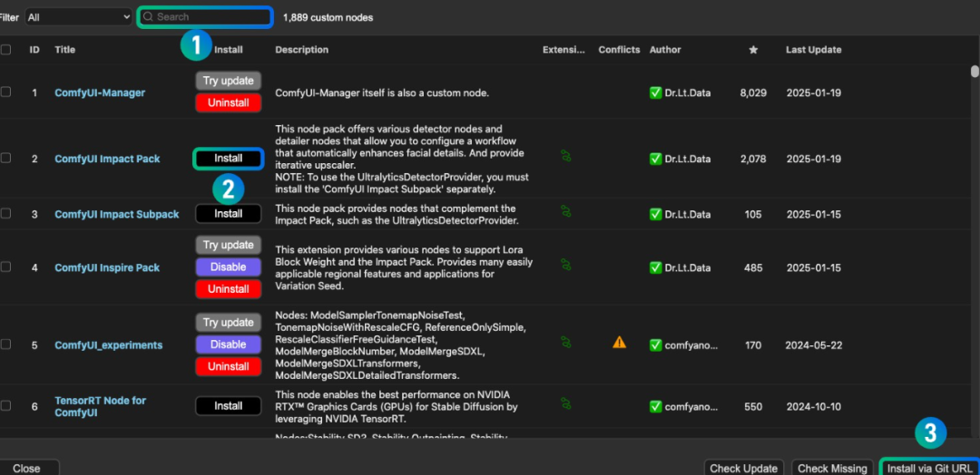The height and width of the screenshot is (475, 980).
Task: Sort table by ID column header
Action: pos(34,50)
